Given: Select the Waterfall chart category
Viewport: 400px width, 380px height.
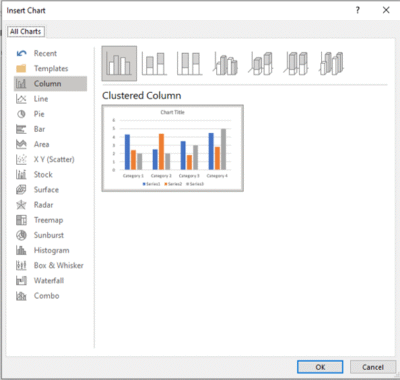Looking at the screenshot, I should coord(50,281).
